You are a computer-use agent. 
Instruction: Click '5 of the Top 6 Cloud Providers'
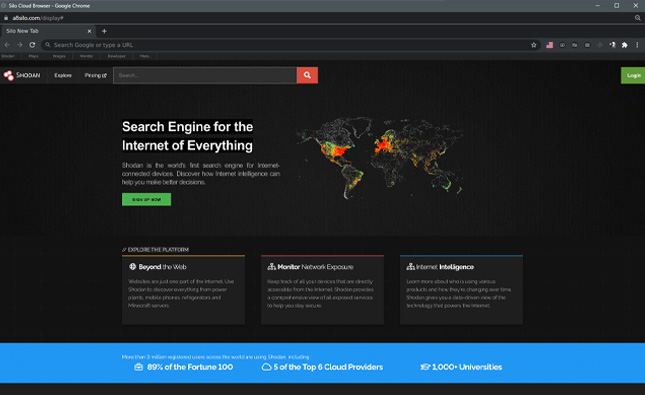tap(328, 367)
